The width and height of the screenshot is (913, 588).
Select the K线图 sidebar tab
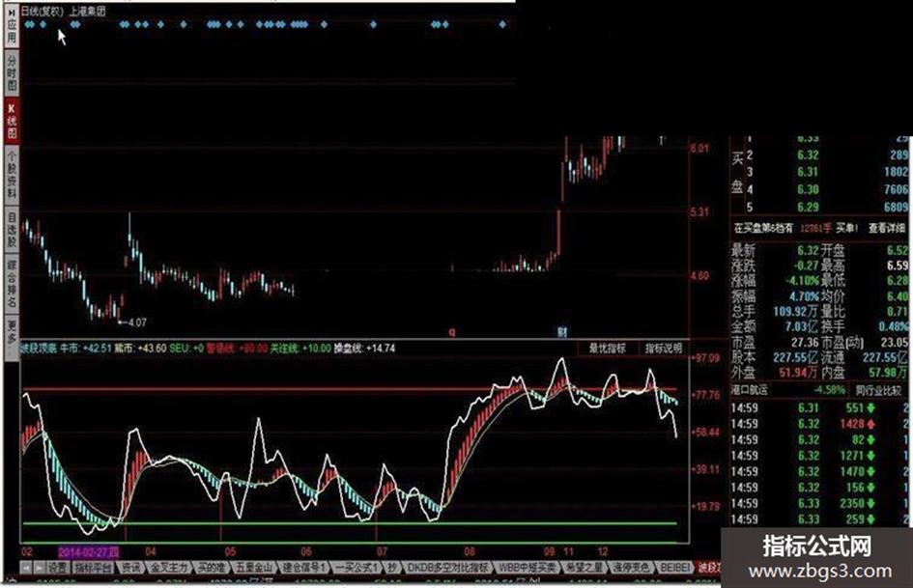[x=11, y=120]
